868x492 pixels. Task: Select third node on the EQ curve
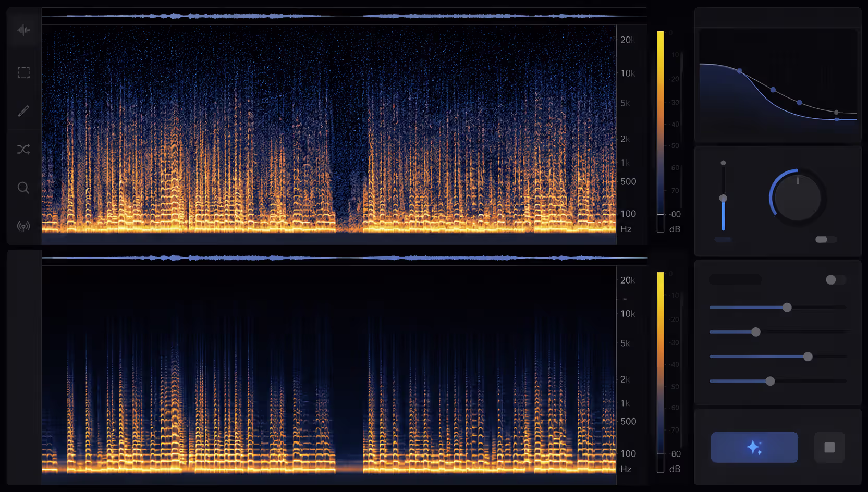point(800,103)
